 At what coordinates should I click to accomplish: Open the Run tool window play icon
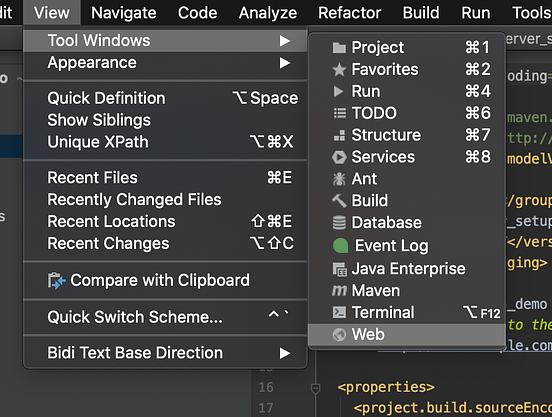338,91
